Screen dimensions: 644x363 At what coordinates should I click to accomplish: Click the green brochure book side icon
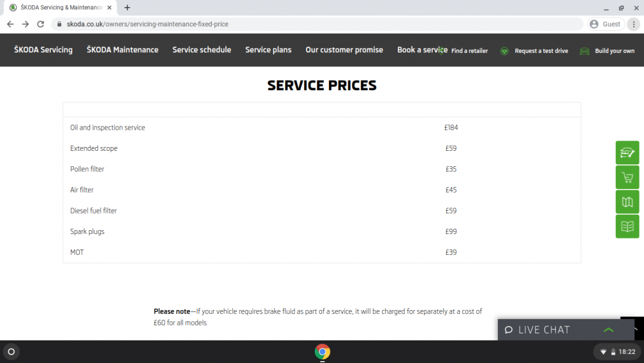pyautogui.click(x=627, y=226)
